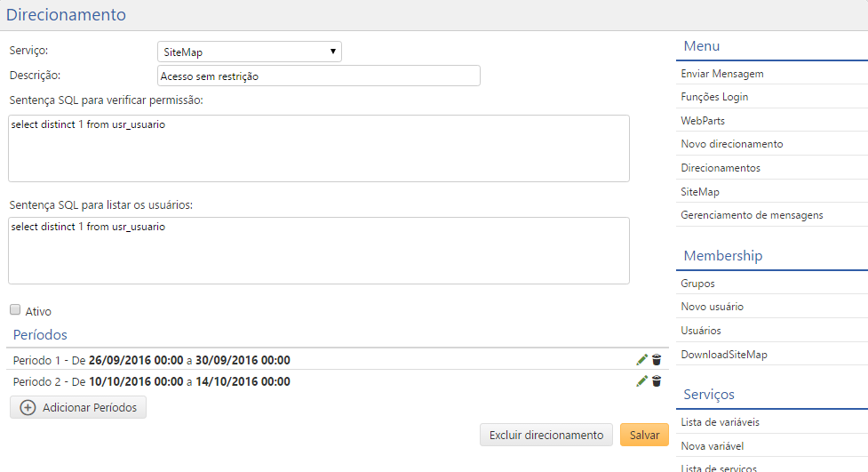Delete Período 2 using the trash icon
This screenshot has height=472, width=868.
coord(657,381)
